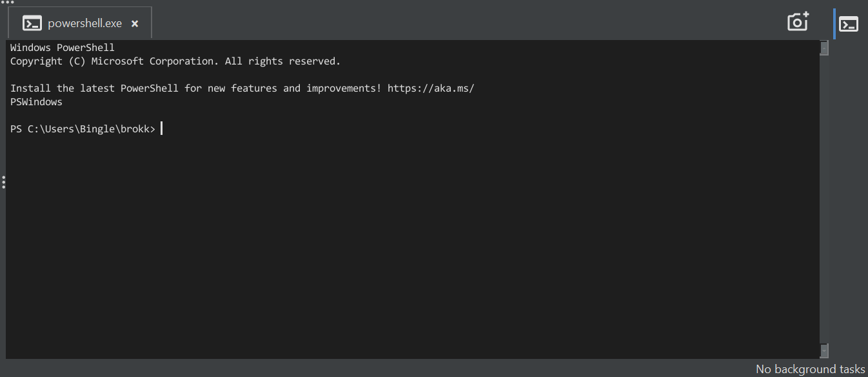Viewport: 868px width, 377px height.
Task: Click the middle of the terminal scrollbar track
Action: (x=824, y=199)
